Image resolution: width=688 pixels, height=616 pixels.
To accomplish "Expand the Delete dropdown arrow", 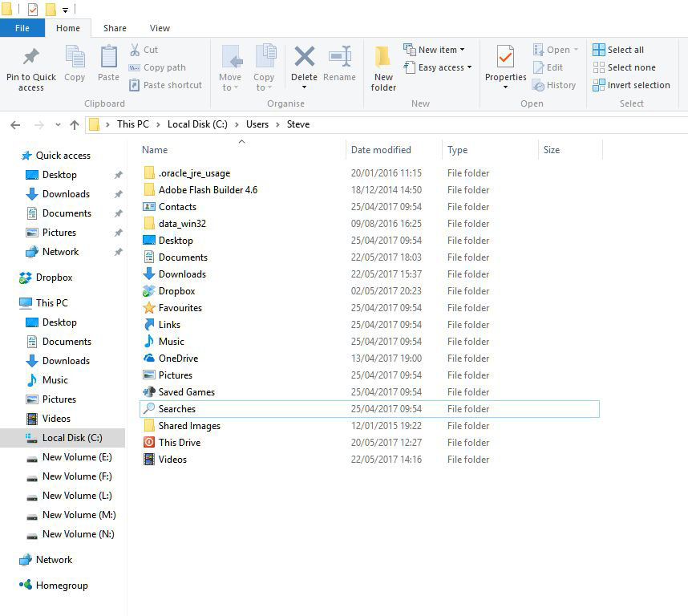I will 304,87.
